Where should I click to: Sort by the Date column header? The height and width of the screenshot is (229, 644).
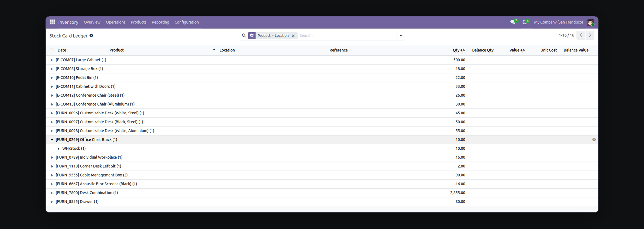coord(62,50)
